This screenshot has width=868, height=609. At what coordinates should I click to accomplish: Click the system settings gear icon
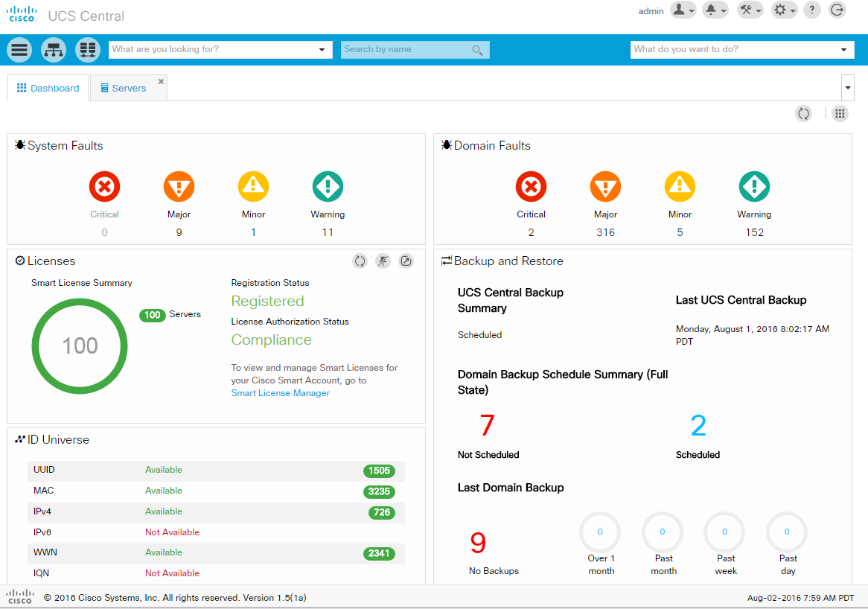(784, 10)
